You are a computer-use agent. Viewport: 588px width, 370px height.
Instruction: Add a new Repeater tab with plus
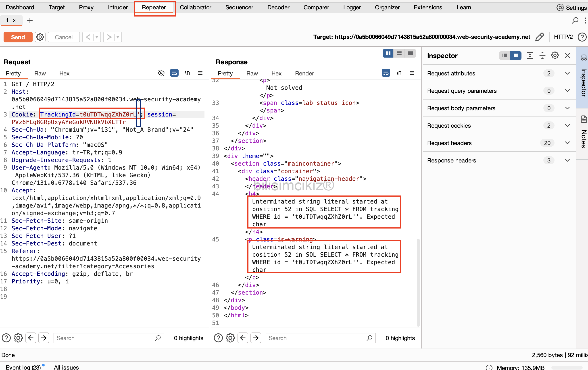[30, 21]
